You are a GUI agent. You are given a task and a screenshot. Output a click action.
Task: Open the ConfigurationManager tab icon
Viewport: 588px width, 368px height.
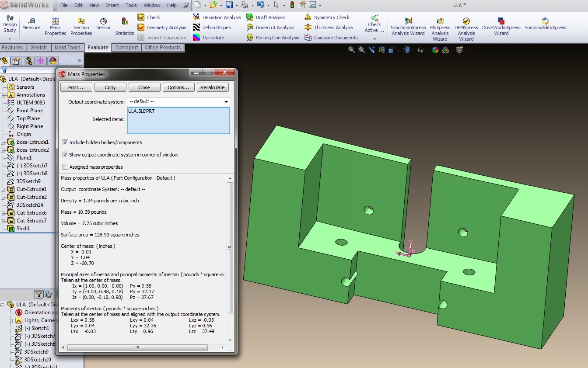tap(28, 61)
